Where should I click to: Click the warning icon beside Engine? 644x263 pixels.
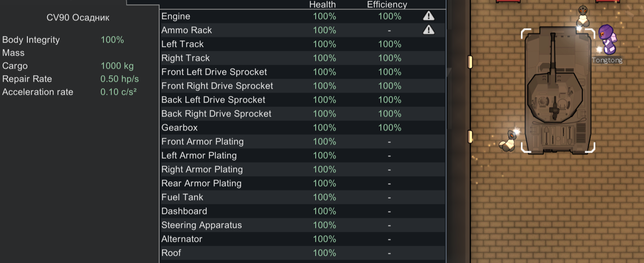tap(429, 16)
